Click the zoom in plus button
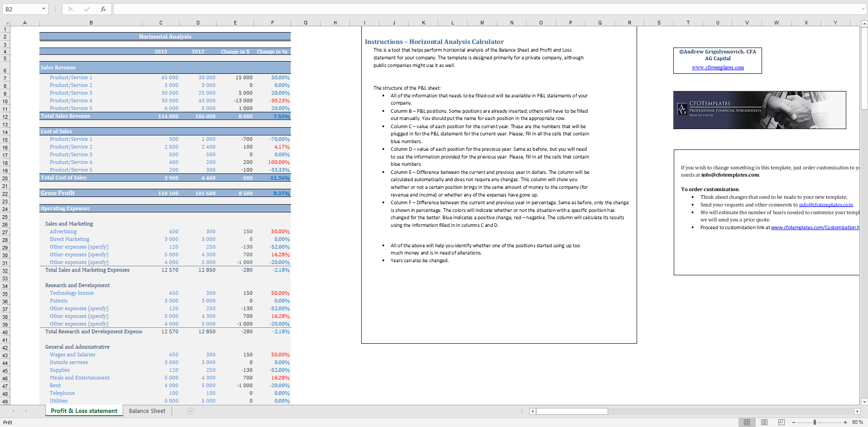Screen dimensions: 868x427 845,422
